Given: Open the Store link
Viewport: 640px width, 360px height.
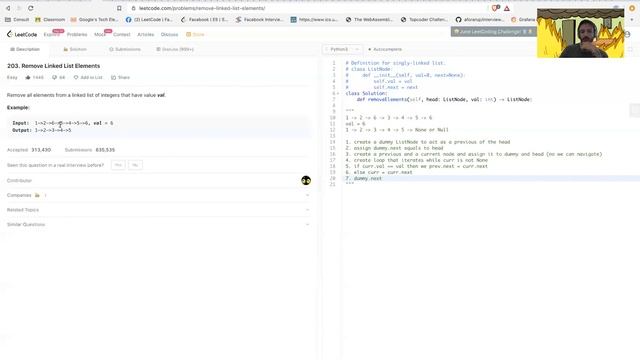Looking at the screenshot, I should tap(195, 35).
